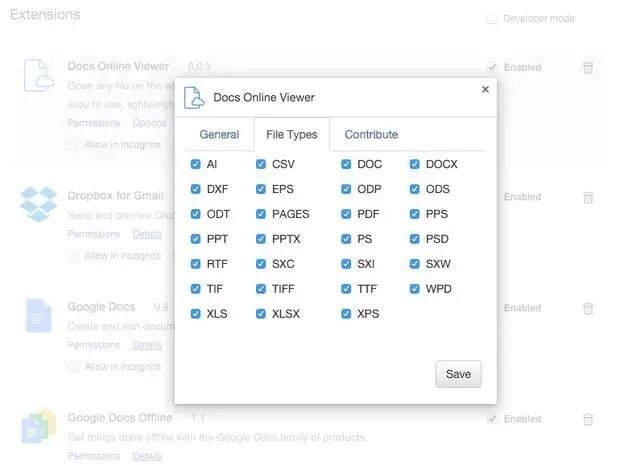The height and width of the screenshot is (465, 620).
Task: Close the Docs Online Viewer dialog
Action: coord(485,89)
